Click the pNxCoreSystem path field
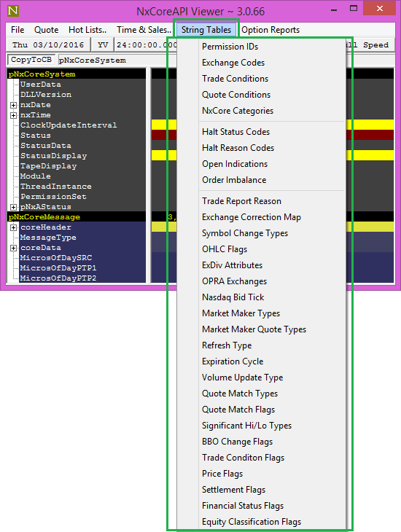 point(117,60)
